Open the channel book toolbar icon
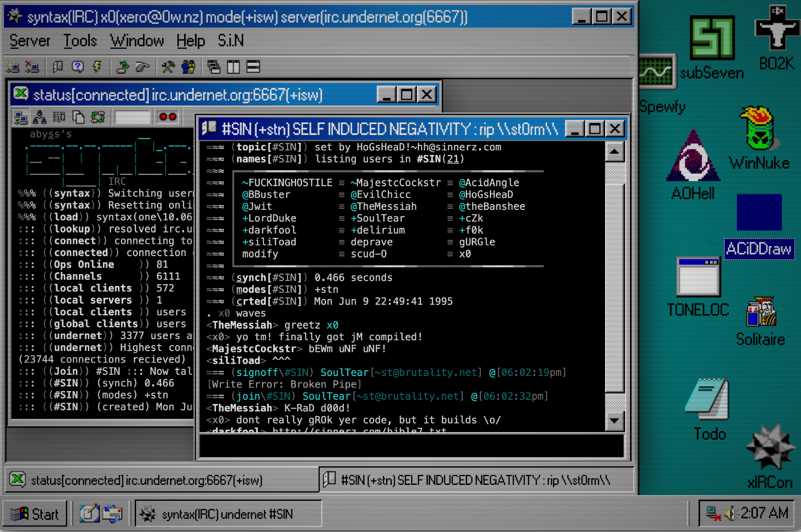The image size is (801, 532). click(58, 67)
